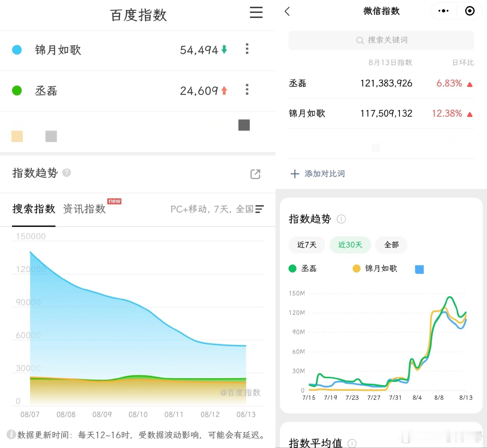This screenshot has width=487, height=448.
Task: Open WeChat mini program more menu
Action: tap(443, 11)
